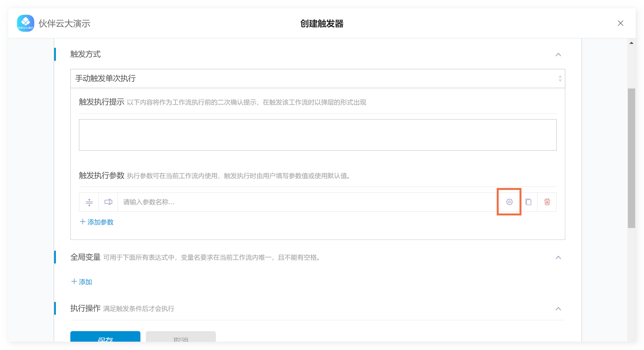Click the 添加参数 link
Screen dimensions: 644x350
point(97,222)
